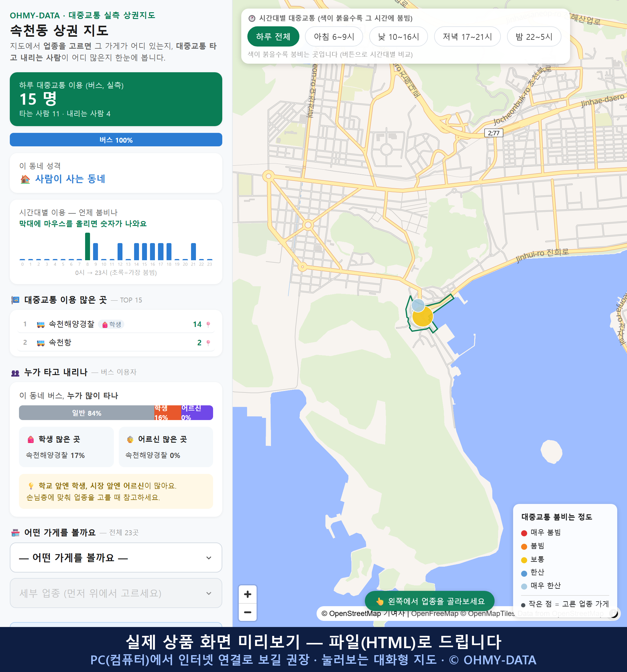Click the pin icon on 속천해양경찰 row

tap(208, 324)
